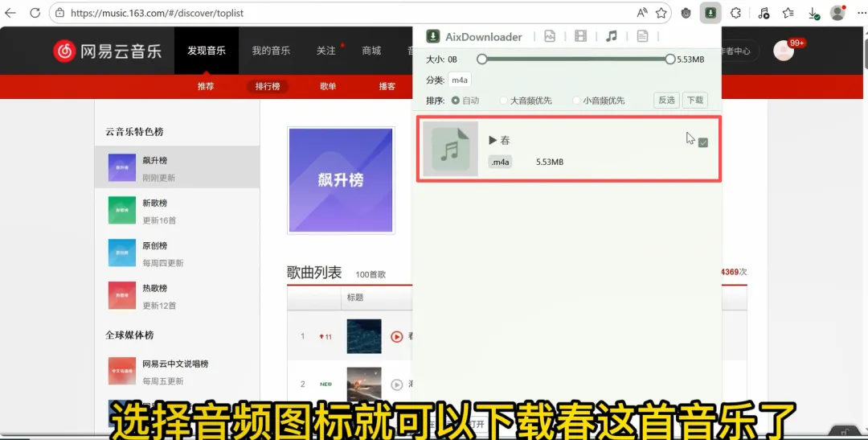Play song ranked number 2
This screenshot has height=440, width=868.
click(x=396, y=384)
